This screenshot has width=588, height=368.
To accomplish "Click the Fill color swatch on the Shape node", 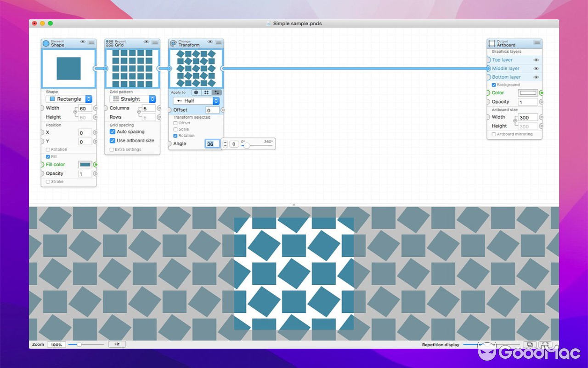I will [x=85, y=164].
